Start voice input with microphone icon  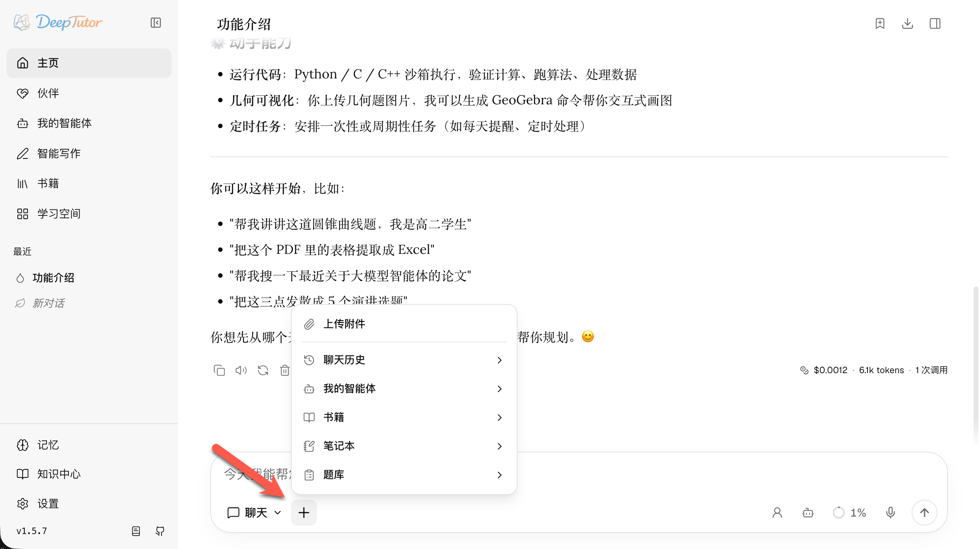(x=890, y=513)
